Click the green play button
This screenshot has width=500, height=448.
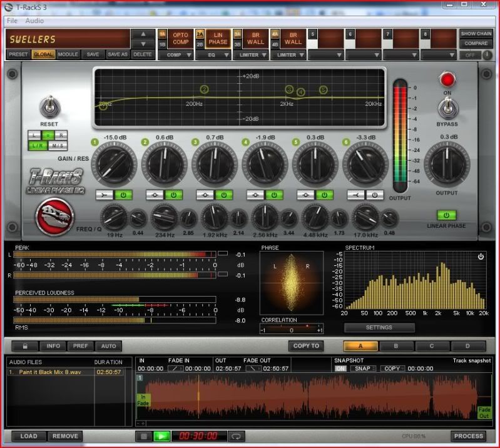tap(161, 436)
